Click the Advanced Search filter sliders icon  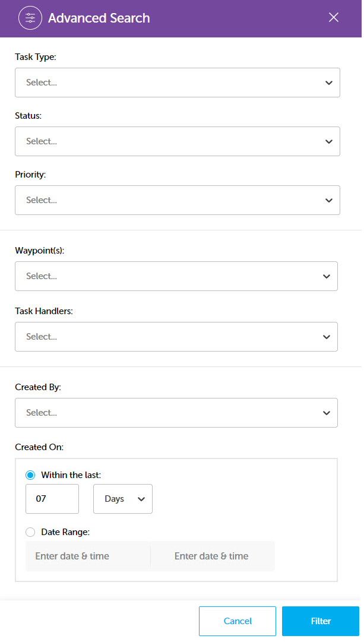pyautogui.click(x=30, y=18)
